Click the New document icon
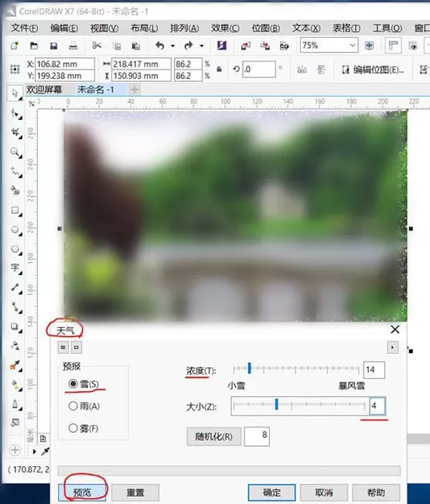This screenshot has height=504, width=430. click(x=15, y=46)
